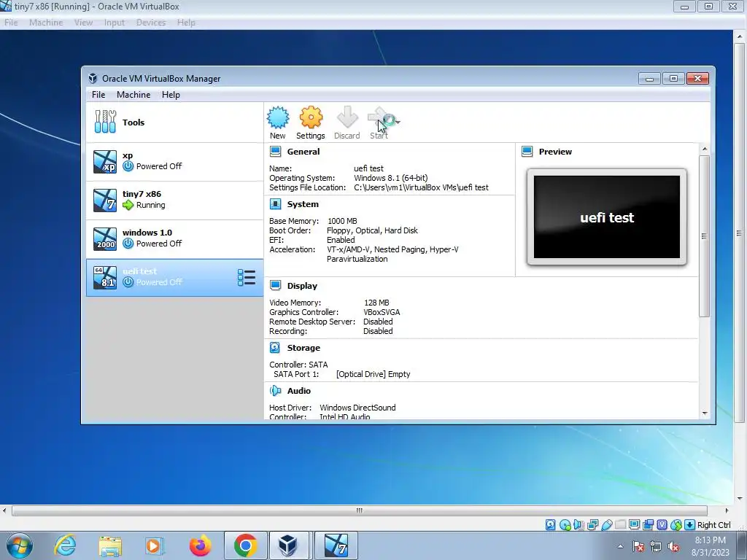Screen dimensions: 747x560
Task: Click the Discard arrow toolbar icon
Action: click(x=347, y=117)
